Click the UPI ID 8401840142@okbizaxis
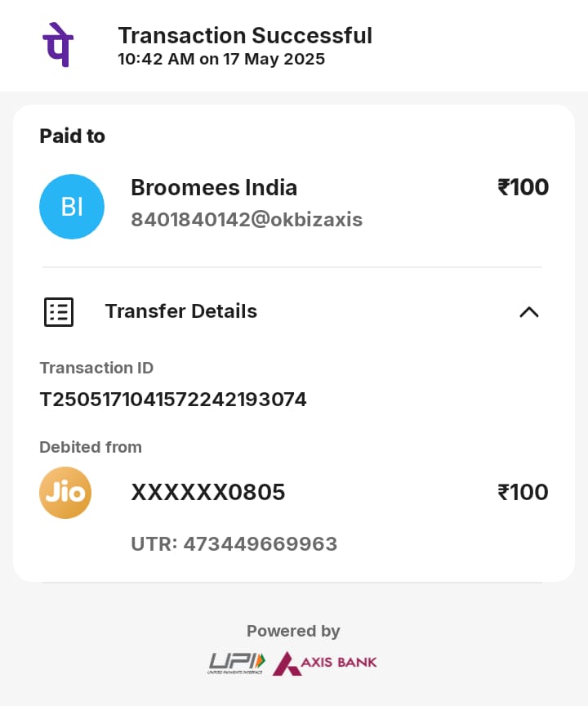This screenshot has height=706, width=588. (x=247, y=220)
